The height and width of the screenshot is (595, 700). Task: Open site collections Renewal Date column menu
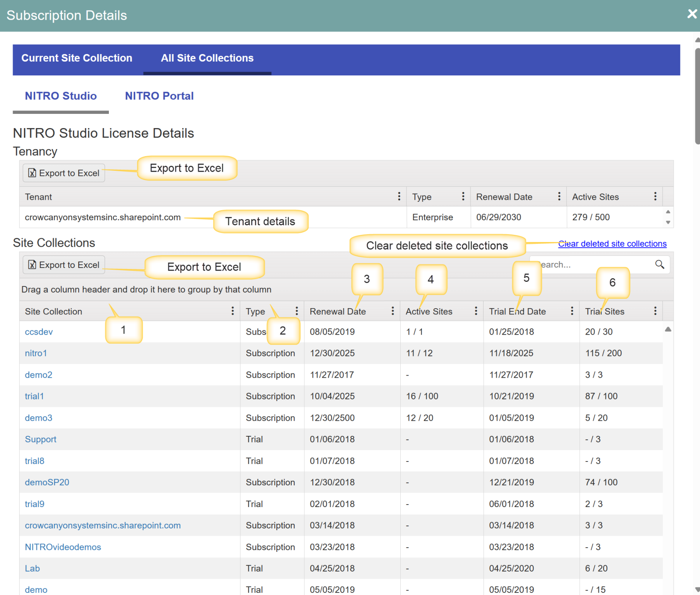[393, 311]
